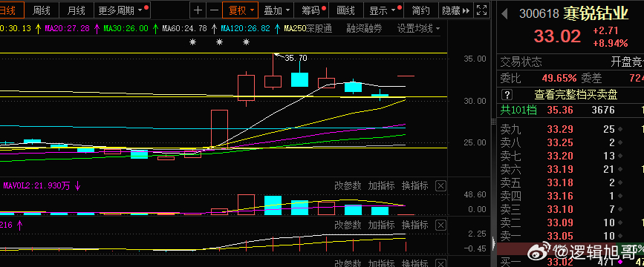
Task: Toggle fullscreen chart view icon
Action: point(482,10)
